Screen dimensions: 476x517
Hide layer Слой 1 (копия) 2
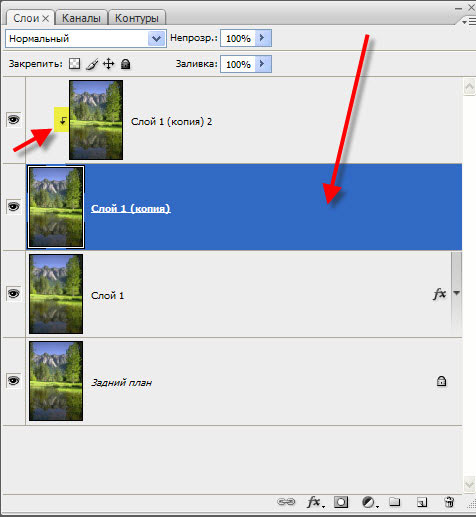coord(14,119)
